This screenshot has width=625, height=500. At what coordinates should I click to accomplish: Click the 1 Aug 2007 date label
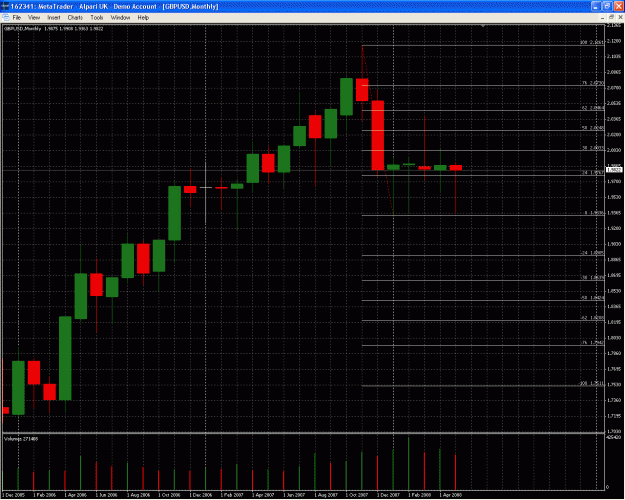tap(326, 495)
